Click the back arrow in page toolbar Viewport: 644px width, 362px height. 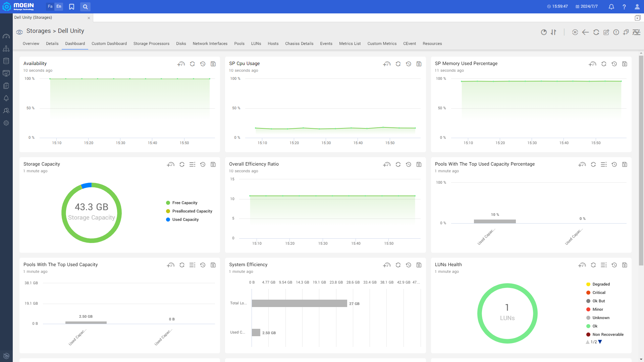click(585, 32)
